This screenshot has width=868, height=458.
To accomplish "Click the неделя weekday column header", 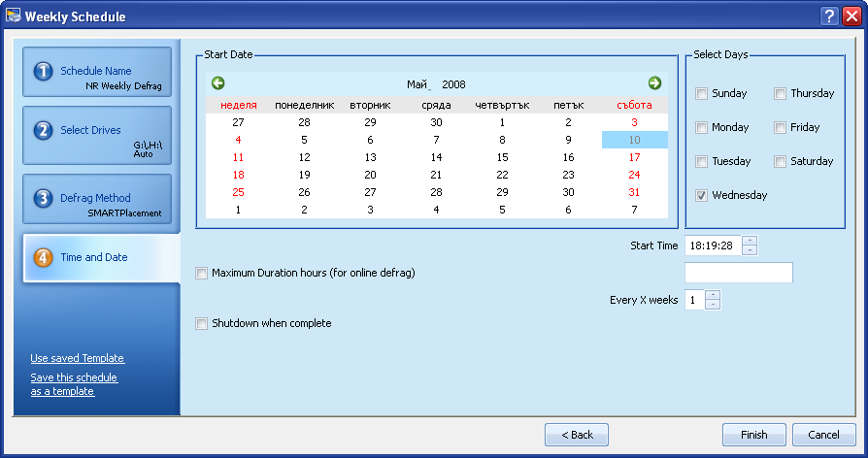I will click(x=239, y=105).
